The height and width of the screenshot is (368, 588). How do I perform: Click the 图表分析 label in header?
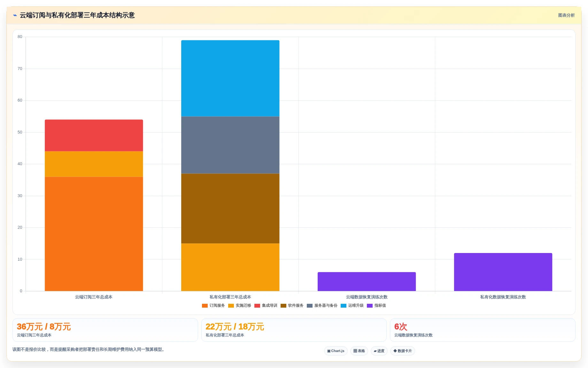[566, 15]
